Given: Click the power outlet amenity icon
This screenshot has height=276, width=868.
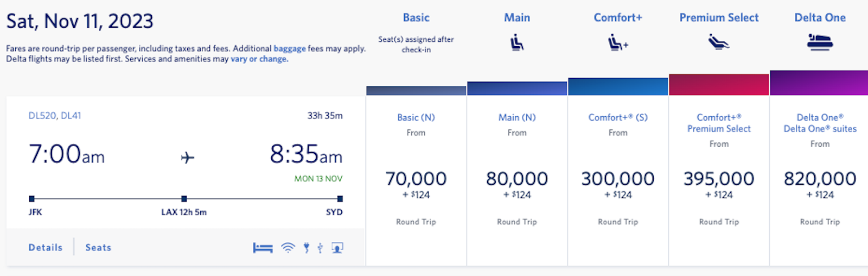Looking at the screenshot, I should coord(307,248).
